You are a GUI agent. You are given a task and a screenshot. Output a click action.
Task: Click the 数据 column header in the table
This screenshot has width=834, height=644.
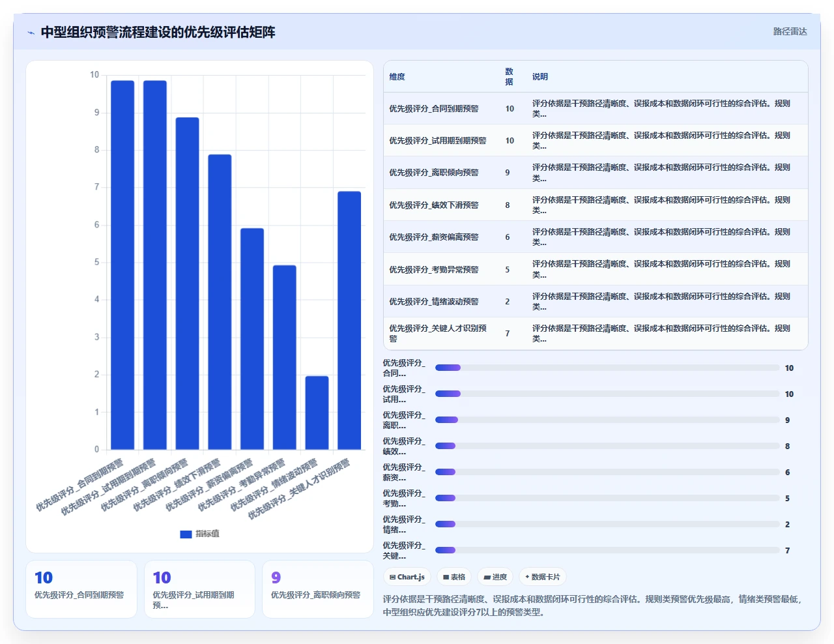[509, 77]
